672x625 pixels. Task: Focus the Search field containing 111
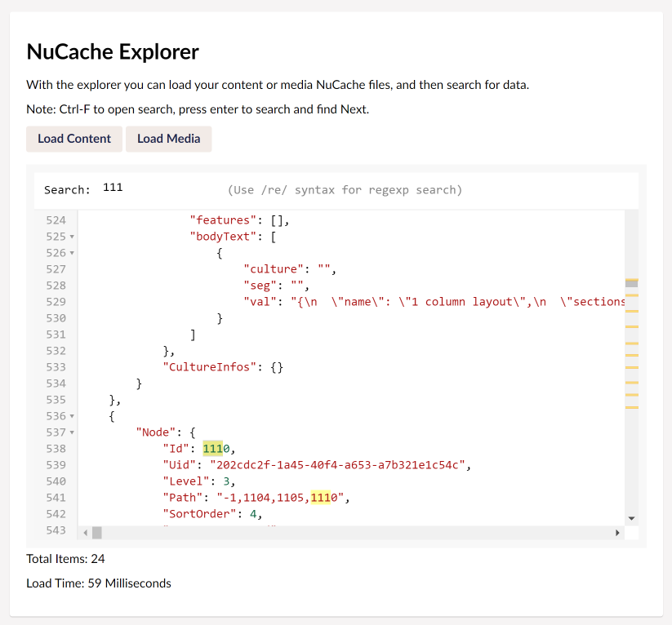coord(162,188)
